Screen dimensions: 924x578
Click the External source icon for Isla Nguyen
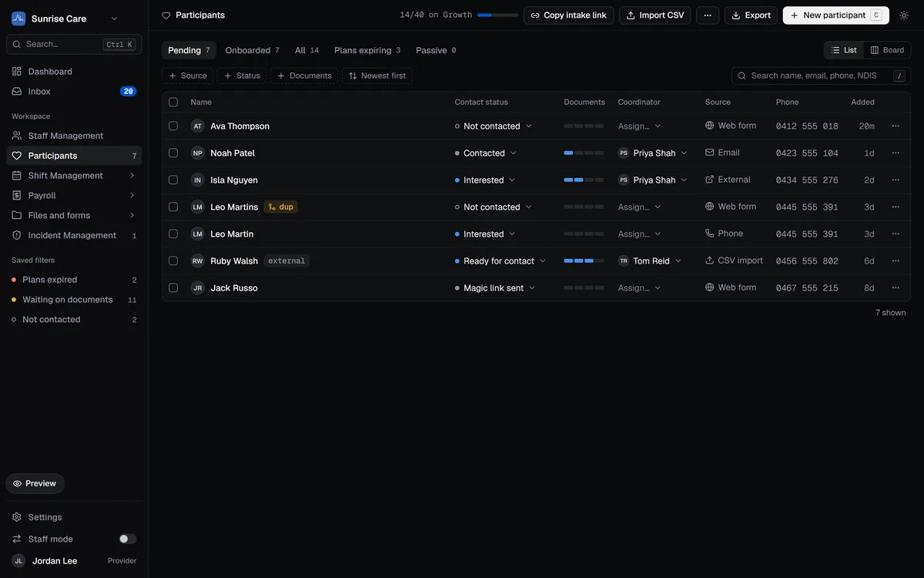point(710,180)
